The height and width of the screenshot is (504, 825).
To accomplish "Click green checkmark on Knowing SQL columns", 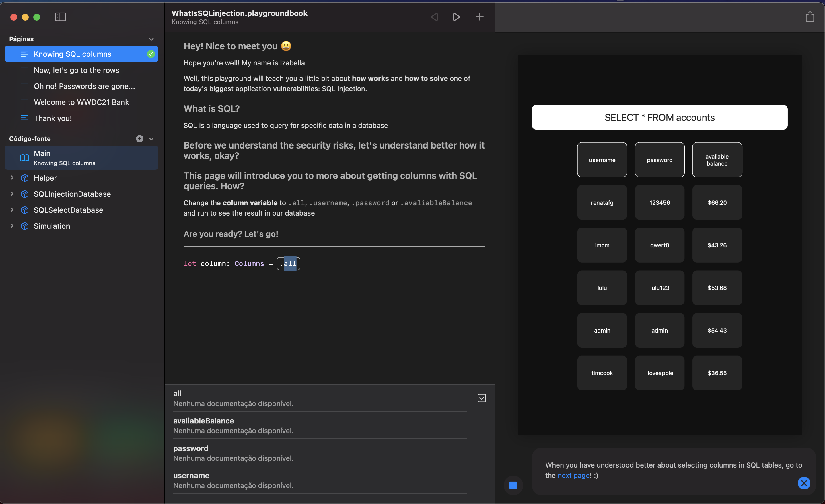I will click(151, 54).
